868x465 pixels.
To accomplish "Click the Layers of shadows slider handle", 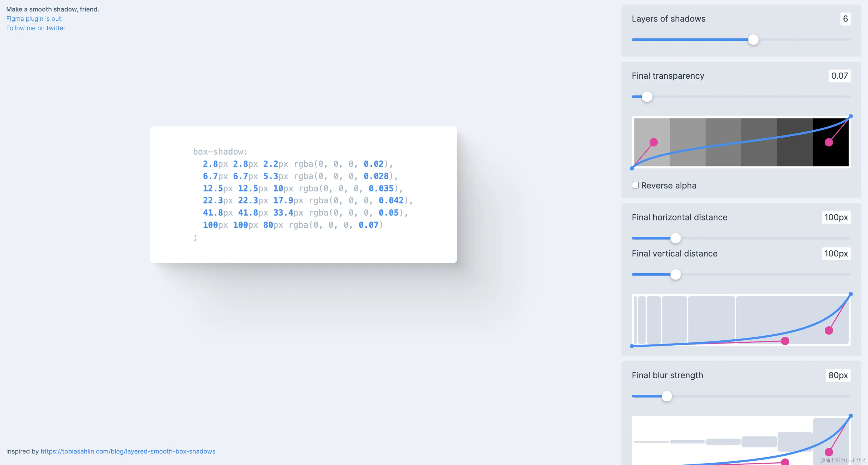I will coord(753,40).
